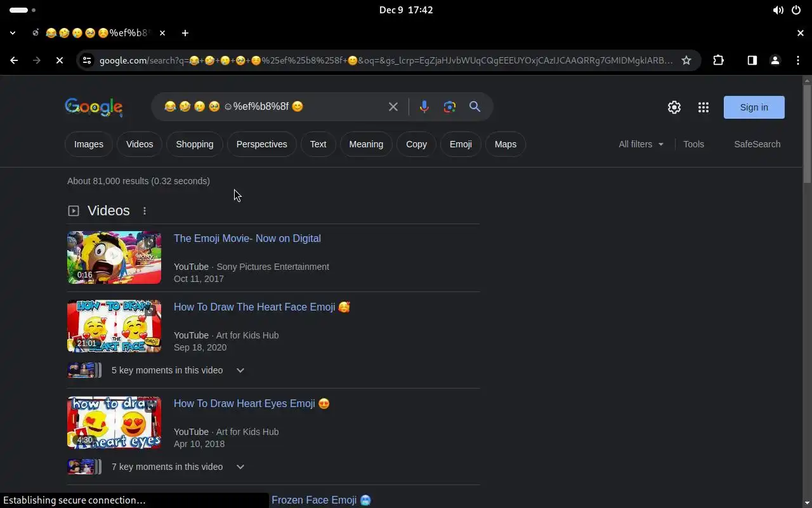Open SafeSearch settings

[757, 144]
